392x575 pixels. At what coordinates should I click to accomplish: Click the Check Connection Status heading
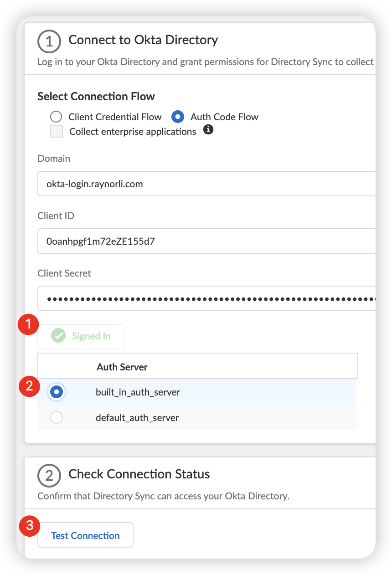pyautogui.click(x=139, y=474)
